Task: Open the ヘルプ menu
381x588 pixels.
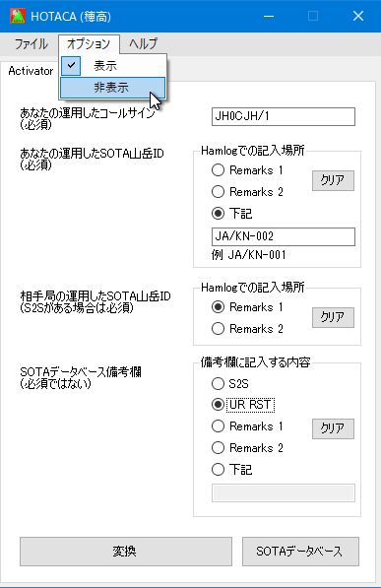Action: pos(144,44)
